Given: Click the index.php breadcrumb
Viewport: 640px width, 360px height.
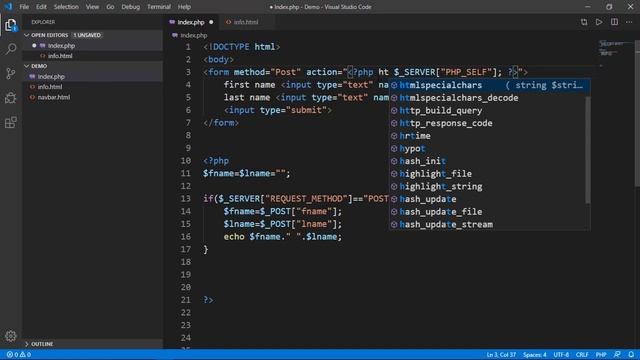Looking at the screenshot, I should pyautogui.click(x=190, y=36).
